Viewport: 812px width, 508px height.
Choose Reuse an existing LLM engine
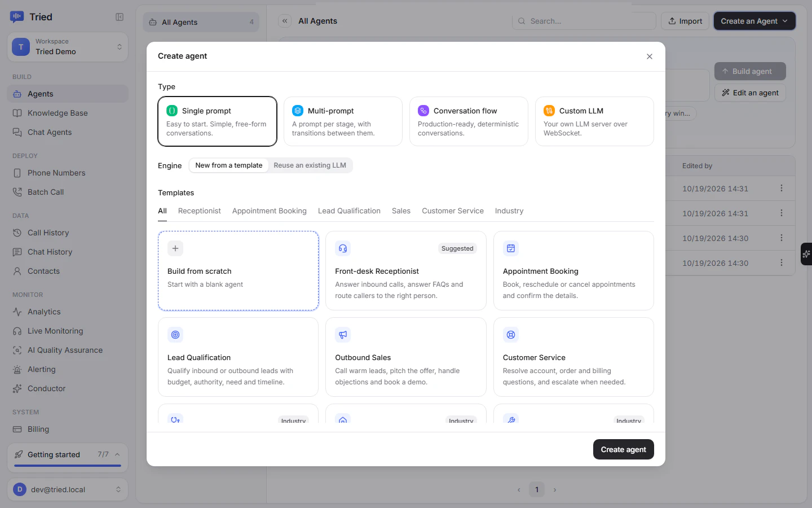click(310, 165)
